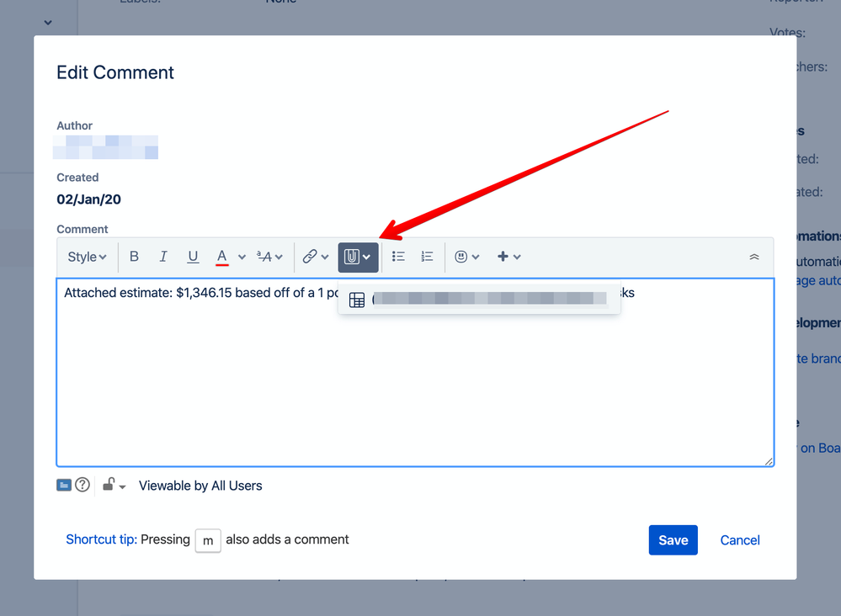Expand emoticon dropdown arrow
This screenshot has height=616, width=841.
475,258
